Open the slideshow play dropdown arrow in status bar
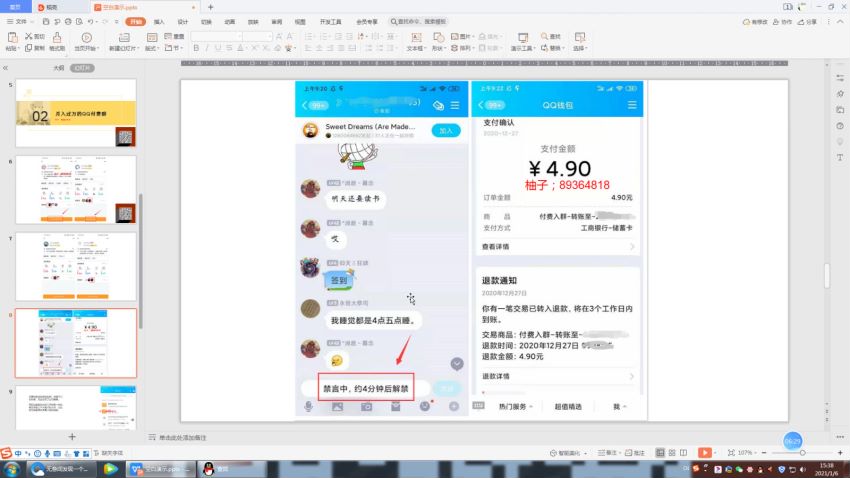 coord(715,453)
